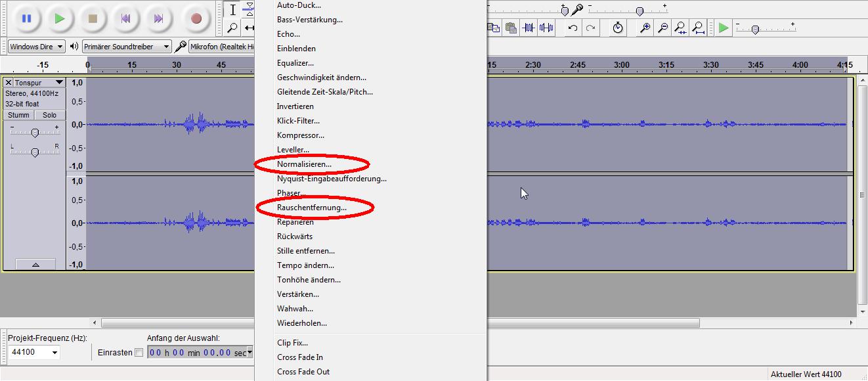Click the Silence audio icon
Image resolution: width=868 pixels, height=381 pixels.
coord(546,28)
